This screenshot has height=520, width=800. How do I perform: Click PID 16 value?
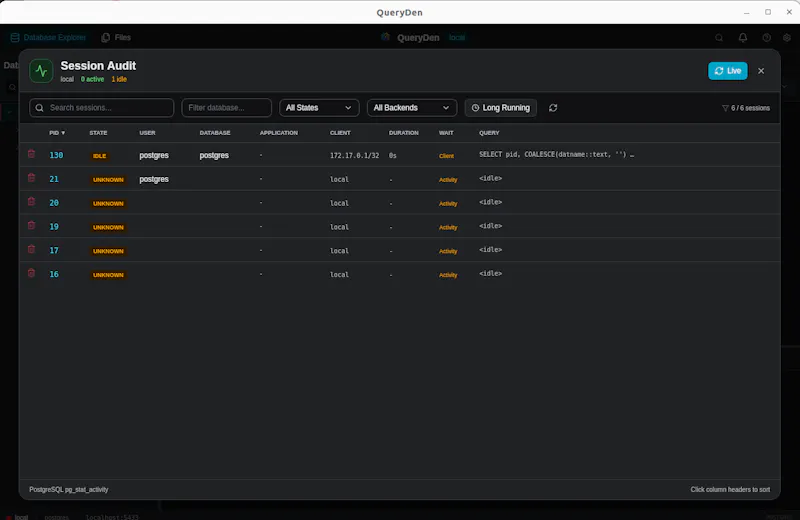[x=54, y=275]
